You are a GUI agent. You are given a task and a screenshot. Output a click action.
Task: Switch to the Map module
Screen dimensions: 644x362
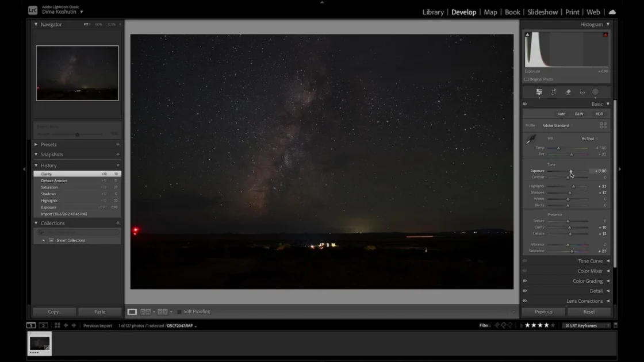[x=490, y=12]
